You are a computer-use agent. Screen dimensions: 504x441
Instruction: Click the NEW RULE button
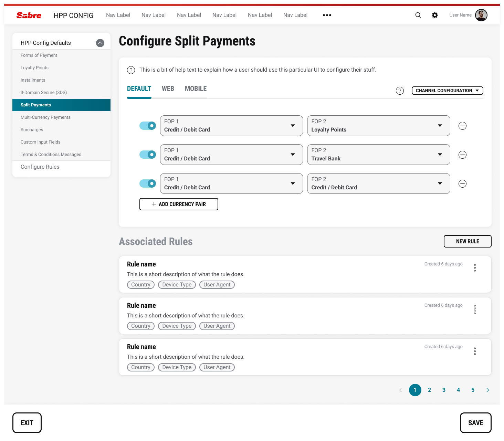(x=468, y=241)
